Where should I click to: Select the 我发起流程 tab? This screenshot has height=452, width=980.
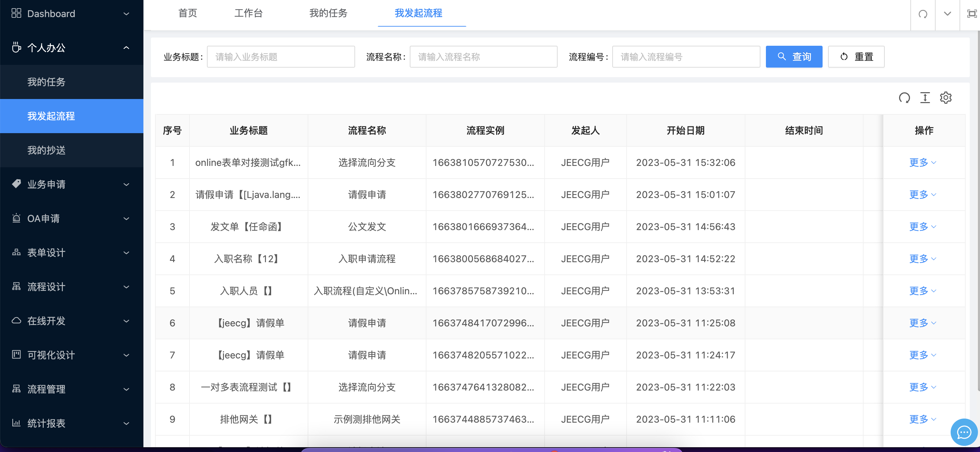[418, 13]
